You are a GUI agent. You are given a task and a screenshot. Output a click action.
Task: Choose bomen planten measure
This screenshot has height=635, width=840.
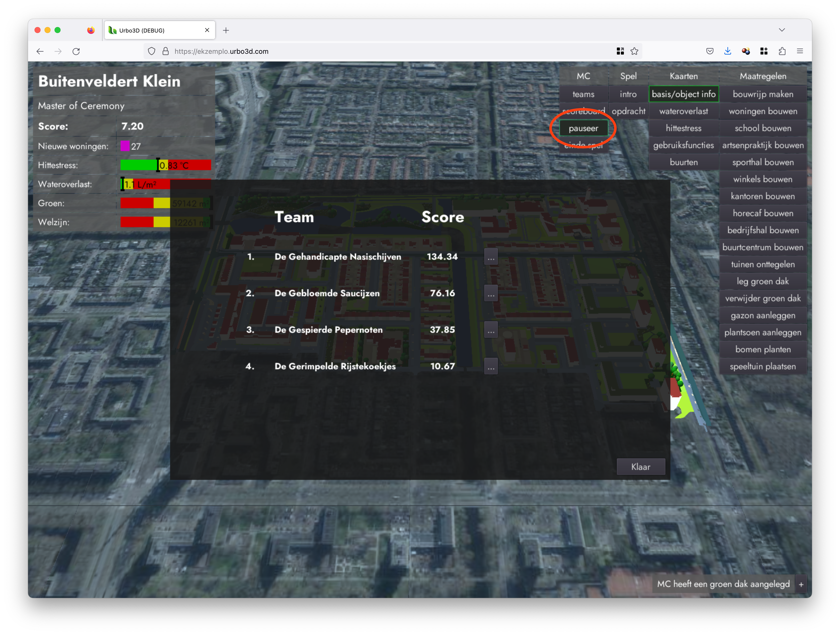pyautogui.click(x=763, y=350)
